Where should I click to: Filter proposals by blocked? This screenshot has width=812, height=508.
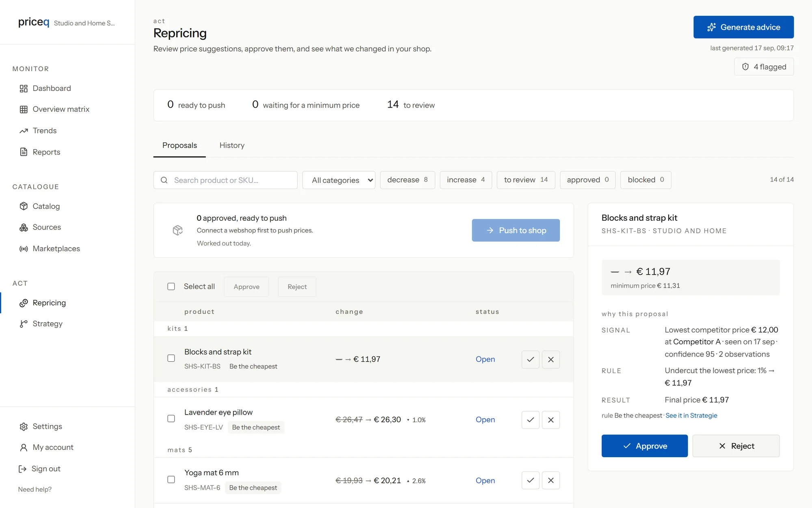[x=646, y=180]
